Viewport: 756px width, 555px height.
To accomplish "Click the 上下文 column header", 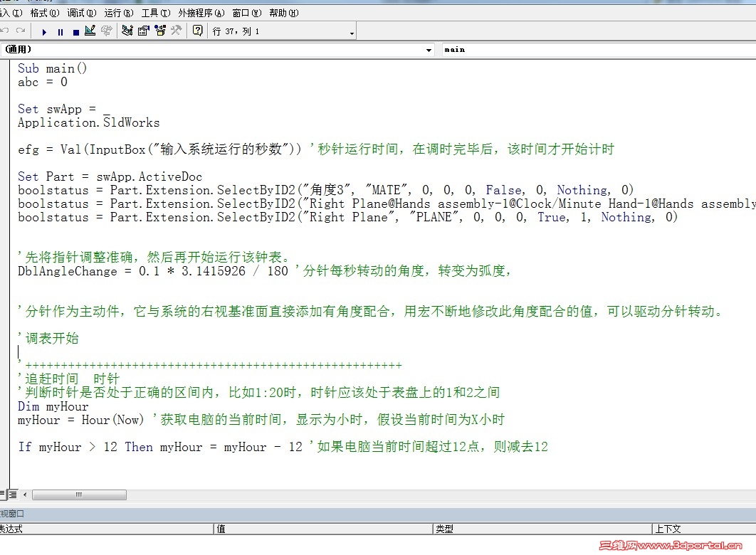I will pos(704,529).
